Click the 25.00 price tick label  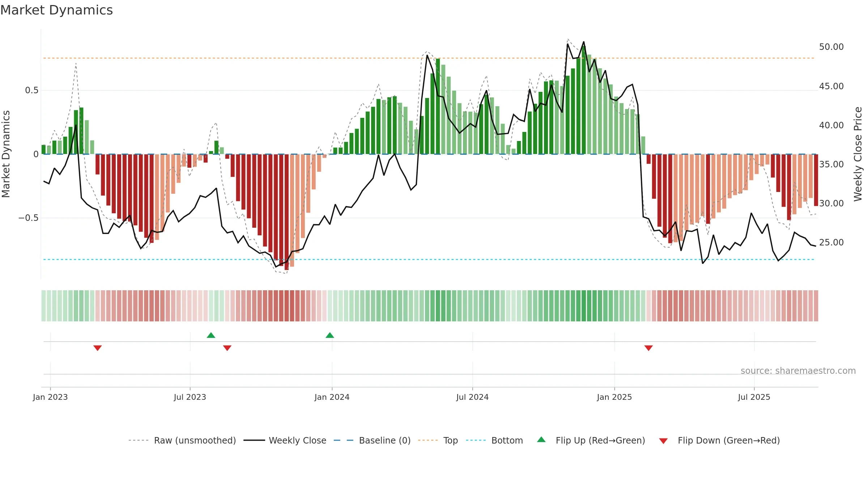831,243
